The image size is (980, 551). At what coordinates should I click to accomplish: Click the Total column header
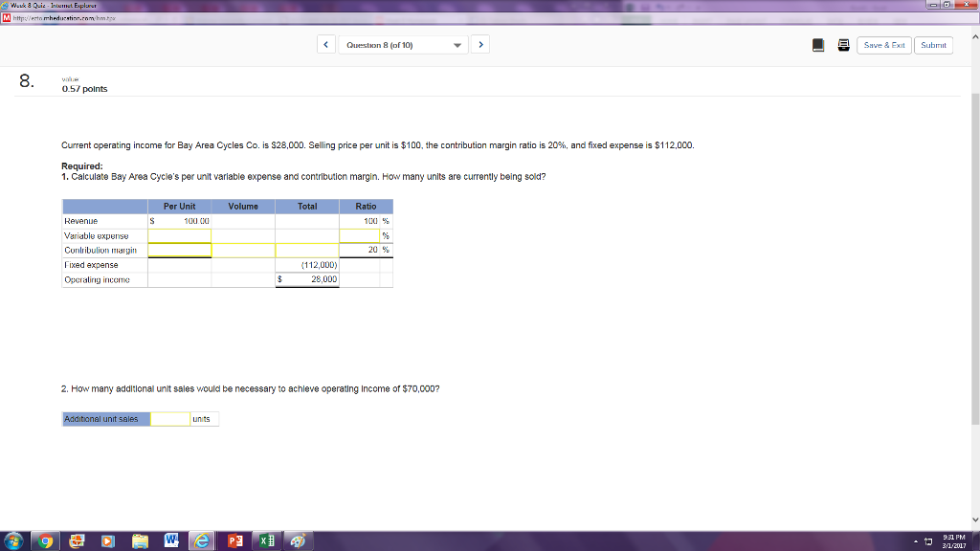click(x=307, y=207)
